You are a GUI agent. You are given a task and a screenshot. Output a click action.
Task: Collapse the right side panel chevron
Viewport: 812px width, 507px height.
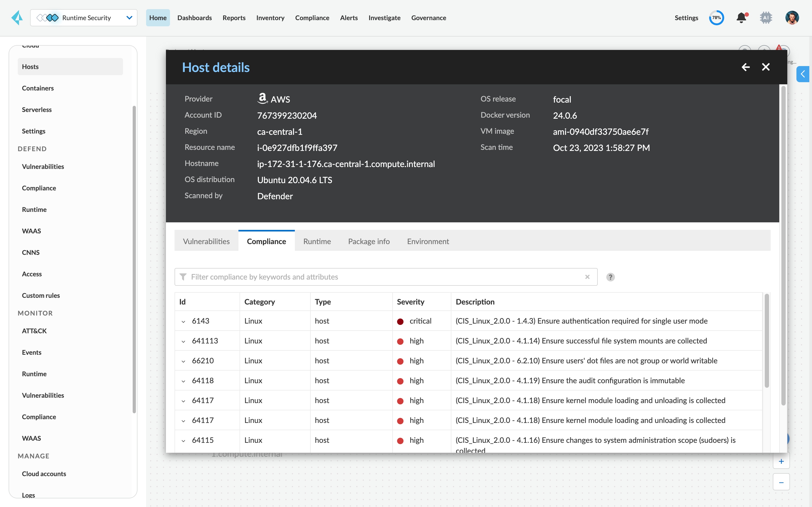[803, 74]
